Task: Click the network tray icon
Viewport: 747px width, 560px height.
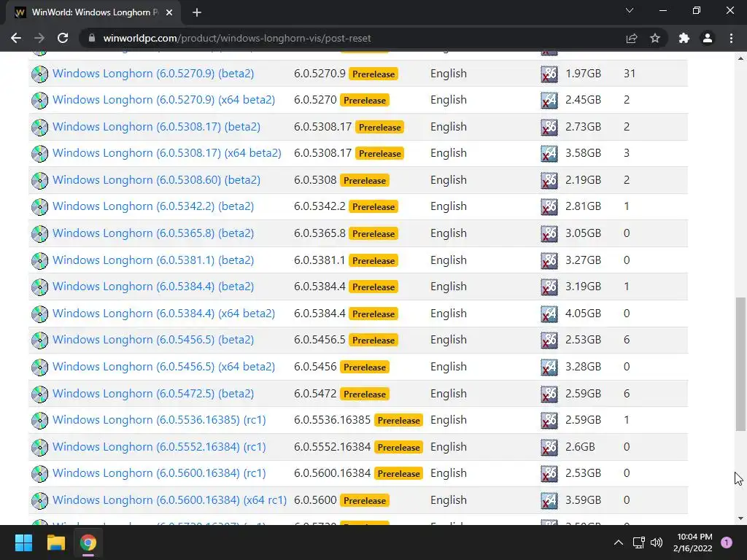Action: click(638, 542)
